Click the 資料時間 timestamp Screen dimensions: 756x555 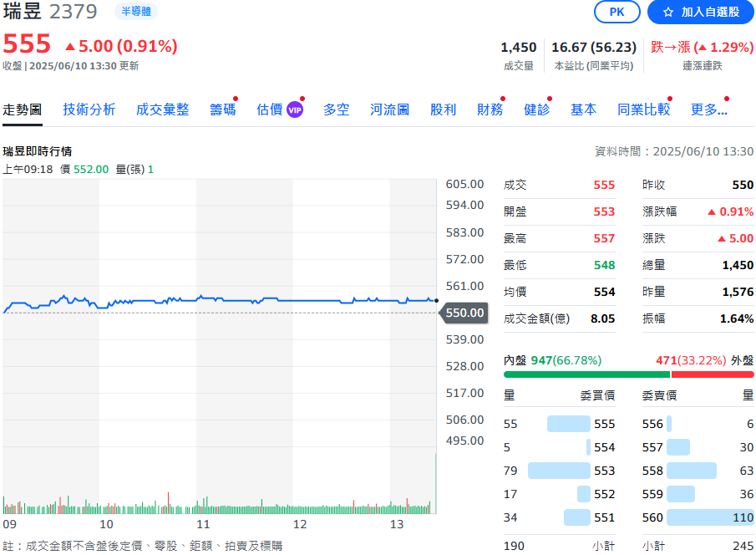click(674, 151)
